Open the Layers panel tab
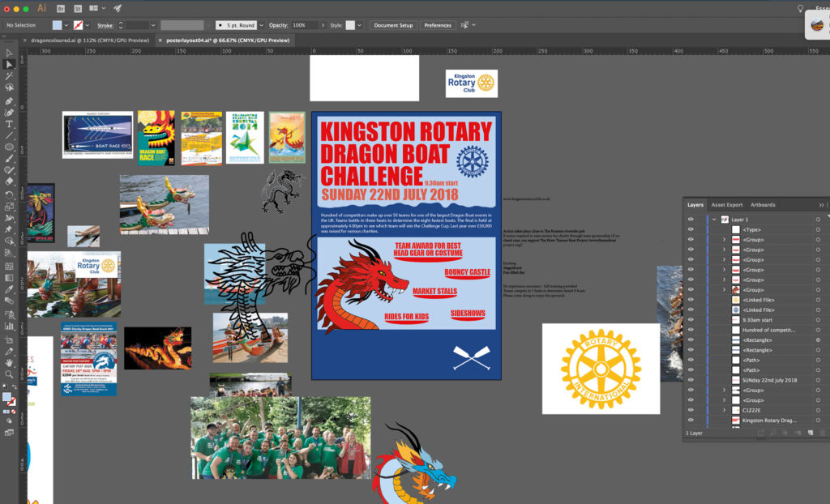This screenshot has width=830, height=504. coord(695,205)
